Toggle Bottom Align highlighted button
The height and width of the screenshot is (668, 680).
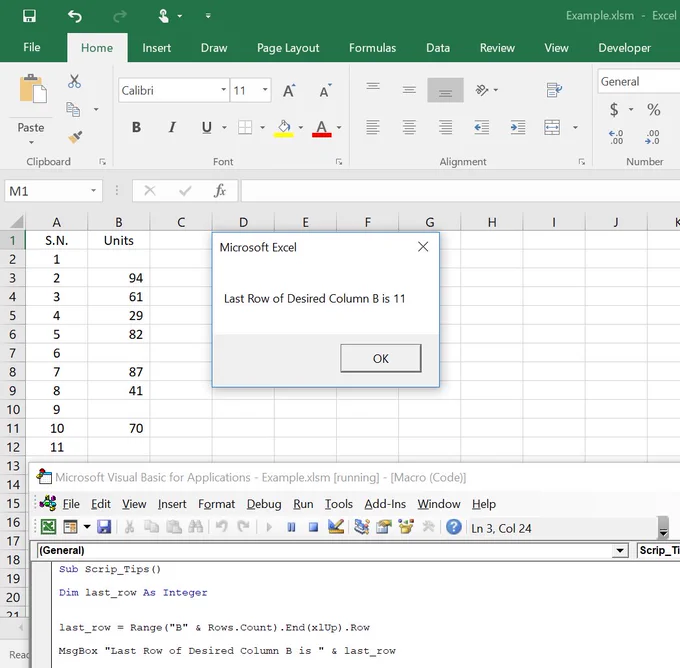click(445, 90)
